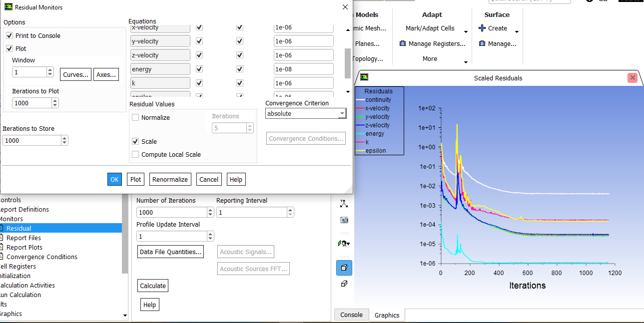Open the More dropdown in the Adapt group
644x323 pixels.
point(430,58)
